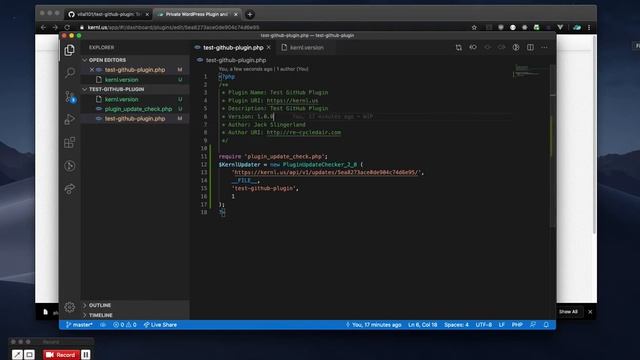Open notifications bell in status bar
The height and width of the screenshot is (360, 640).
pyautogui.click(x=546, y=325)
